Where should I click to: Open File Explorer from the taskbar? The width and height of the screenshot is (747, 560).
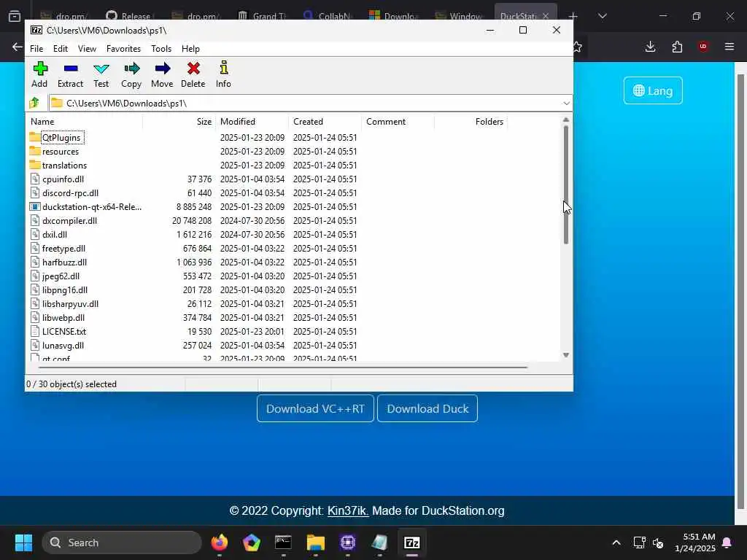pos(315,542)
